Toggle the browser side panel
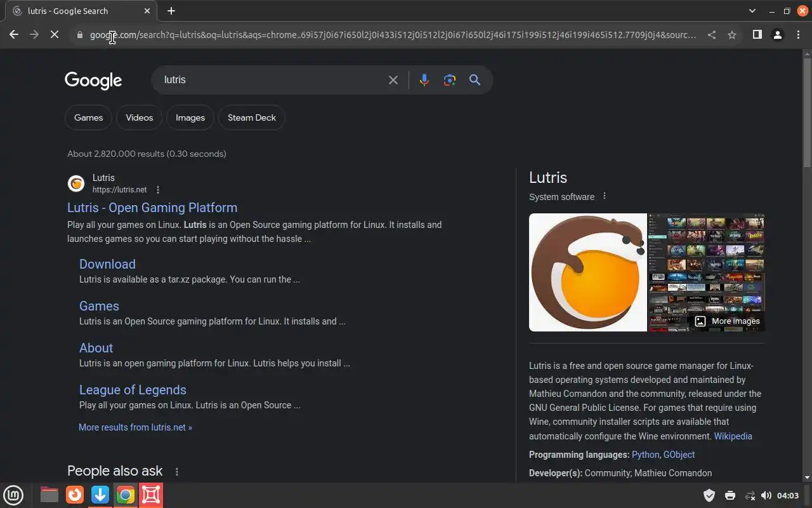812x508 pixels. (x=757, y=35)
